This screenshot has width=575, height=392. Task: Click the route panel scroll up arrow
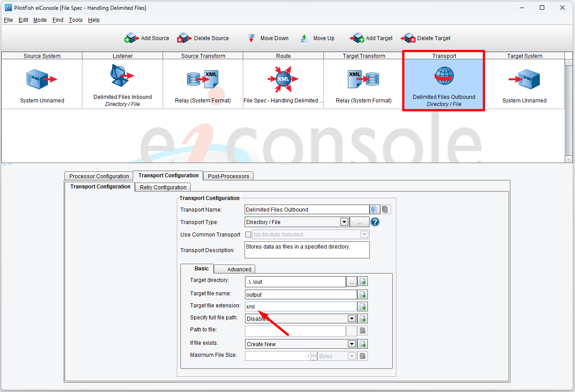(568, 63)
